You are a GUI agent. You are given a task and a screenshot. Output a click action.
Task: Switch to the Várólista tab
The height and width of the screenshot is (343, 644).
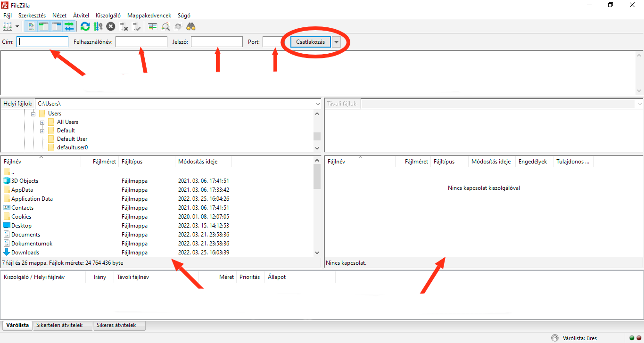click(17, 325)
